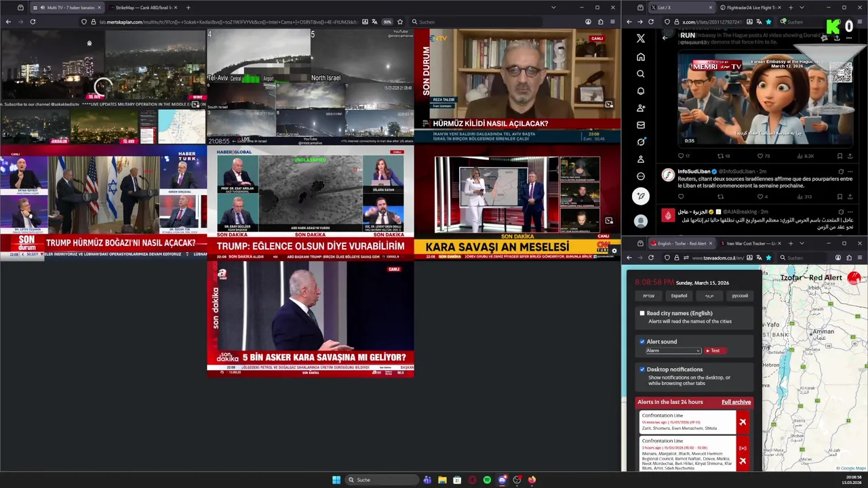Image resolution: width=868 pixels, height=488 pixels.
Task: Open InfoSudLiban profile name link
Action: tap(694, 171)
